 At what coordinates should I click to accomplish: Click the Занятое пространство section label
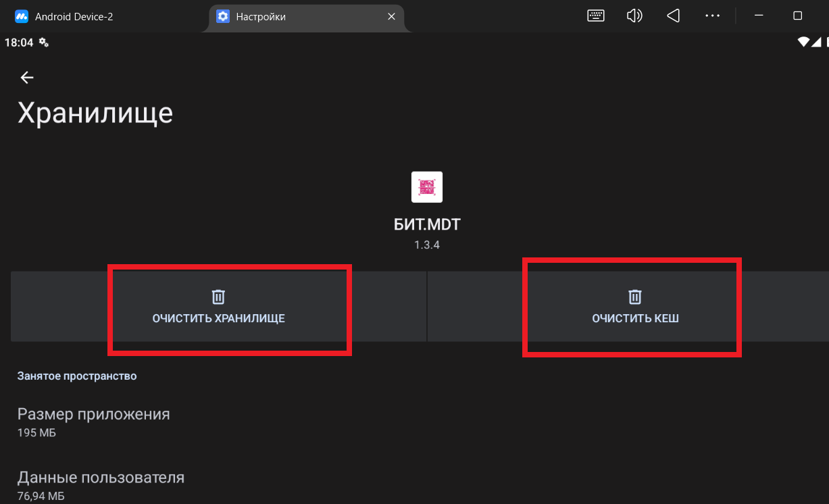coord(77,376)
